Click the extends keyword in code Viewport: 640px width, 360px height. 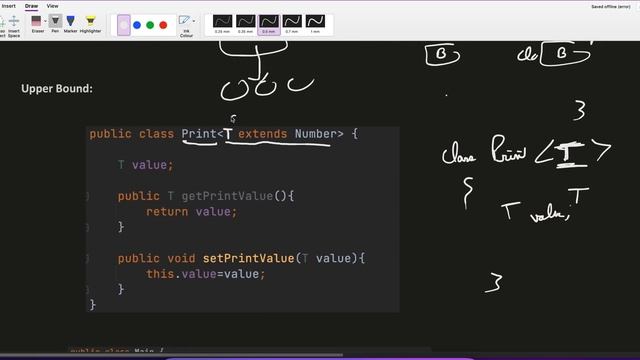coord(263,134)
